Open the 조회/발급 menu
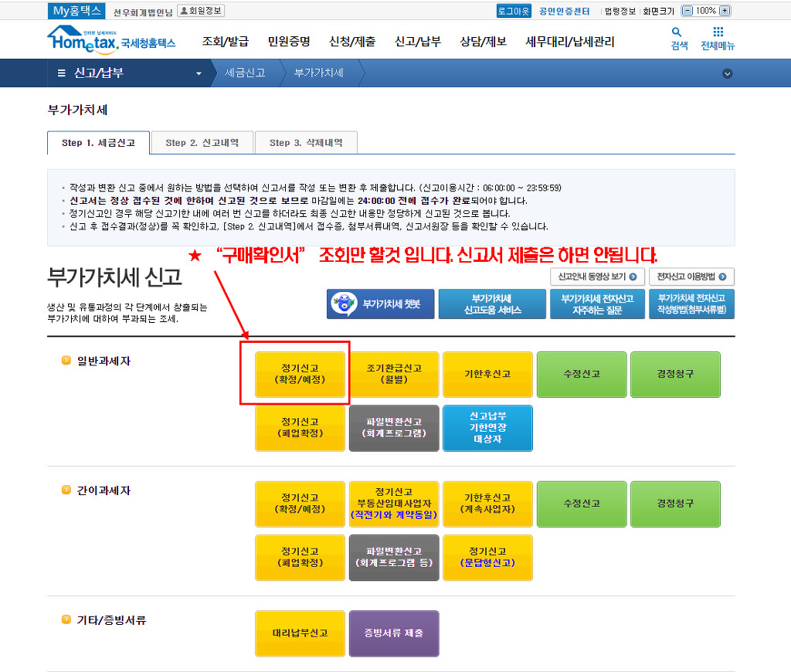Viewport: 791px width, 672px height. (x=226, y=42)
